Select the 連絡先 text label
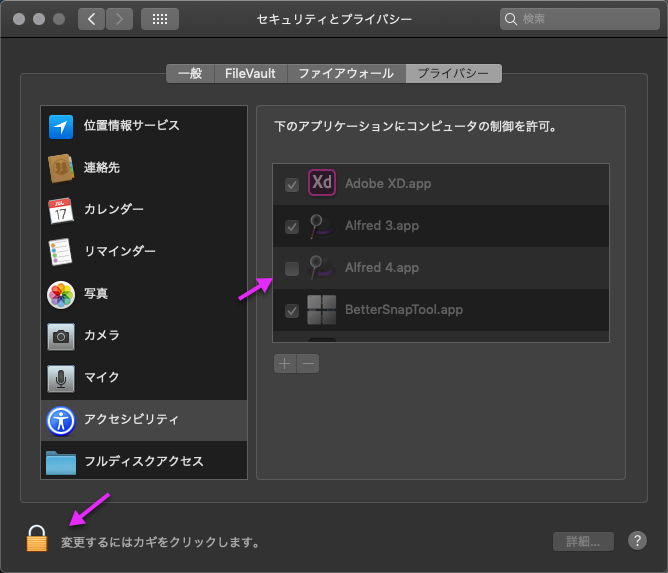Screen dimensions: 668x573 click(102, 167)
